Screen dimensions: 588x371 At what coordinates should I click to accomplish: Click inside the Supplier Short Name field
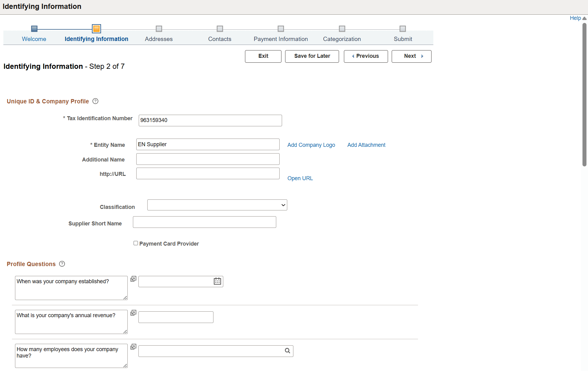pos(204,222)
